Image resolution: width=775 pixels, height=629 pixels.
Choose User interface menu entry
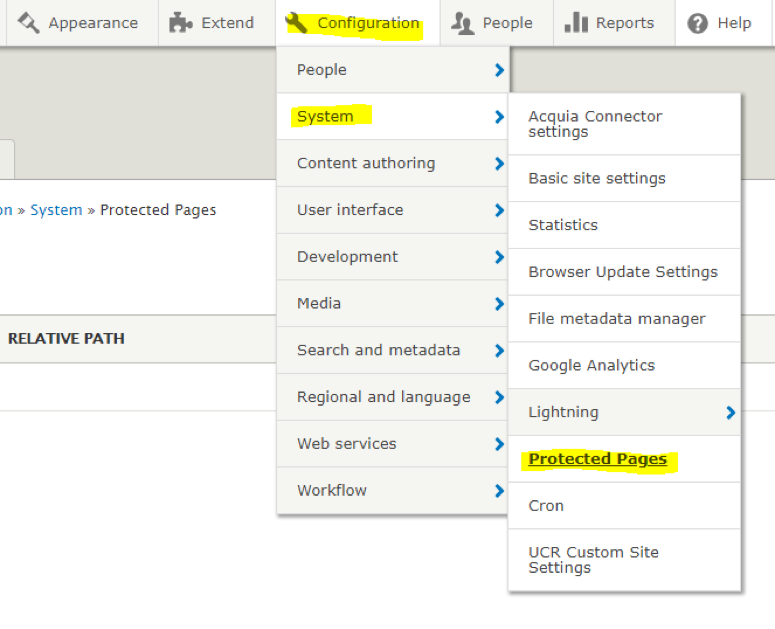pyautogui.click(x=392, y=210)
